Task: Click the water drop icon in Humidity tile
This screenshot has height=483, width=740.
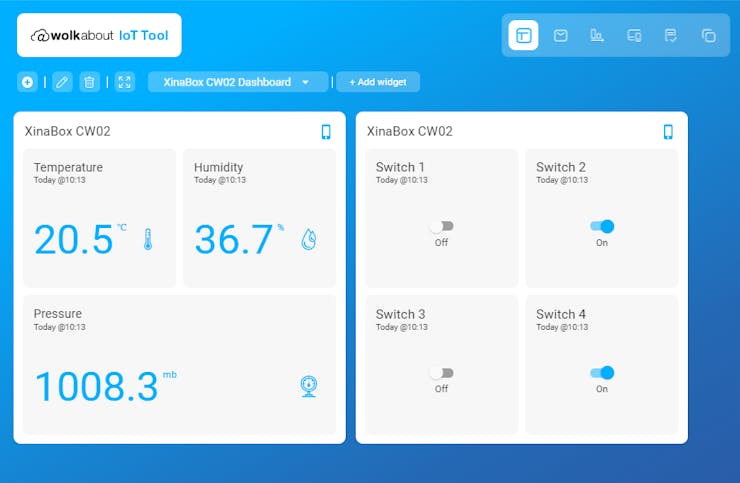Action: coord(309,239)
